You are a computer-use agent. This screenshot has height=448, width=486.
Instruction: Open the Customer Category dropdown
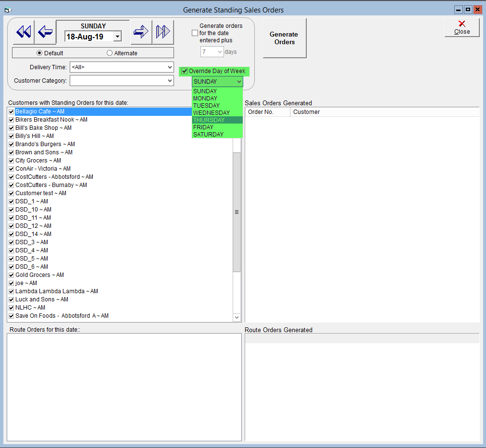point(170,81)
